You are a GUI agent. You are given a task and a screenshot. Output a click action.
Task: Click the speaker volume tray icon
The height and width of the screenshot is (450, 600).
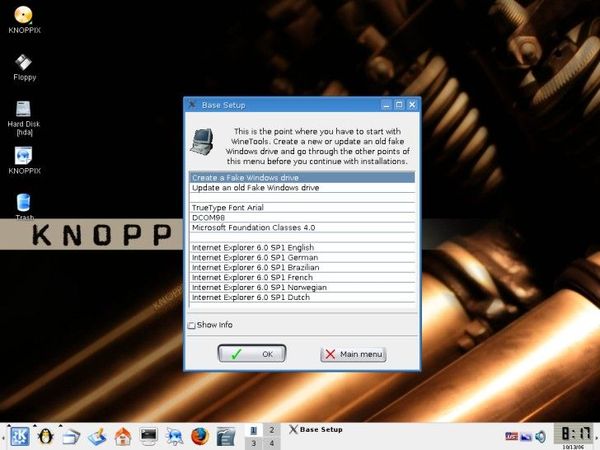point(541,436)
